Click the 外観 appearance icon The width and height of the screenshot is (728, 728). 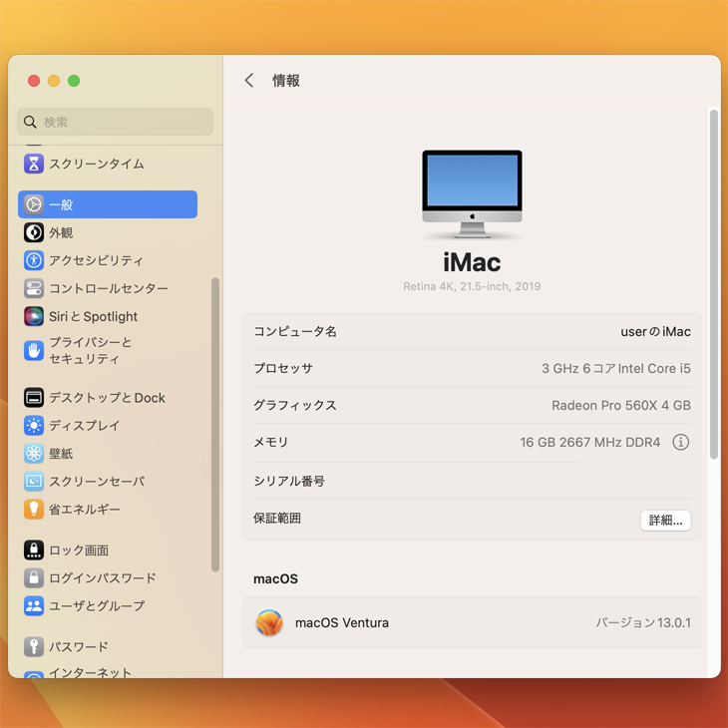coord(34,232)
